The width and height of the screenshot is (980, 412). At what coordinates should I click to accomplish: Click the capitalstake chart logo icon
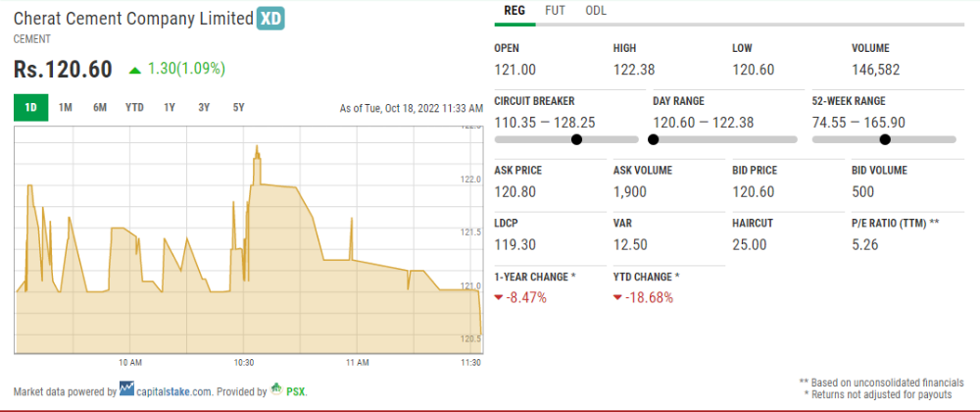click(x=126, y=388)
